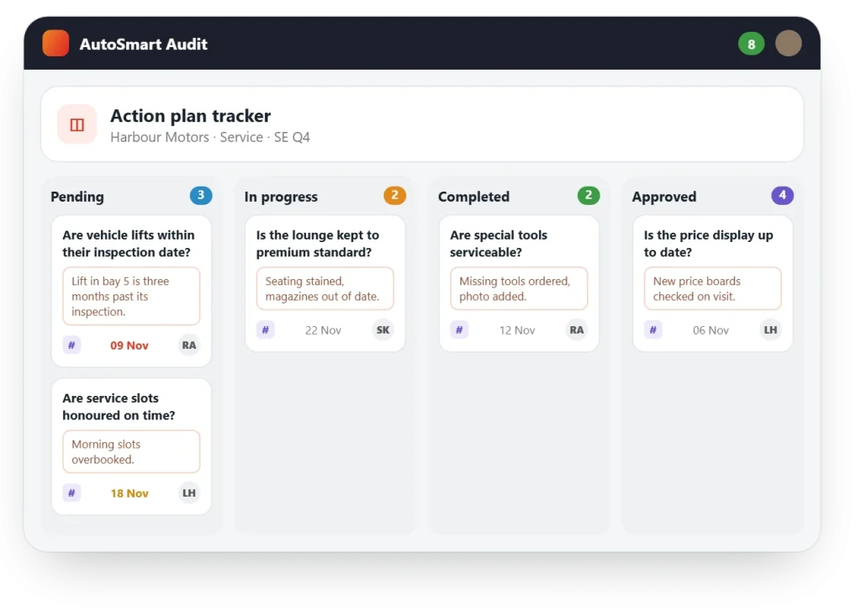Click the In progress count badge 2

click(x=395, y=195)
